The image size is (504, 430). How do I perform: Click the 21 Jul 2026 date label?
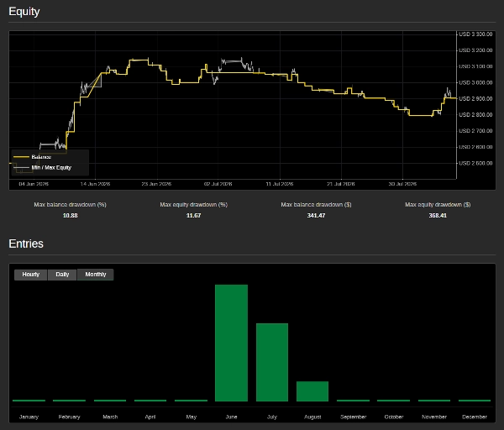coord(341,184)
